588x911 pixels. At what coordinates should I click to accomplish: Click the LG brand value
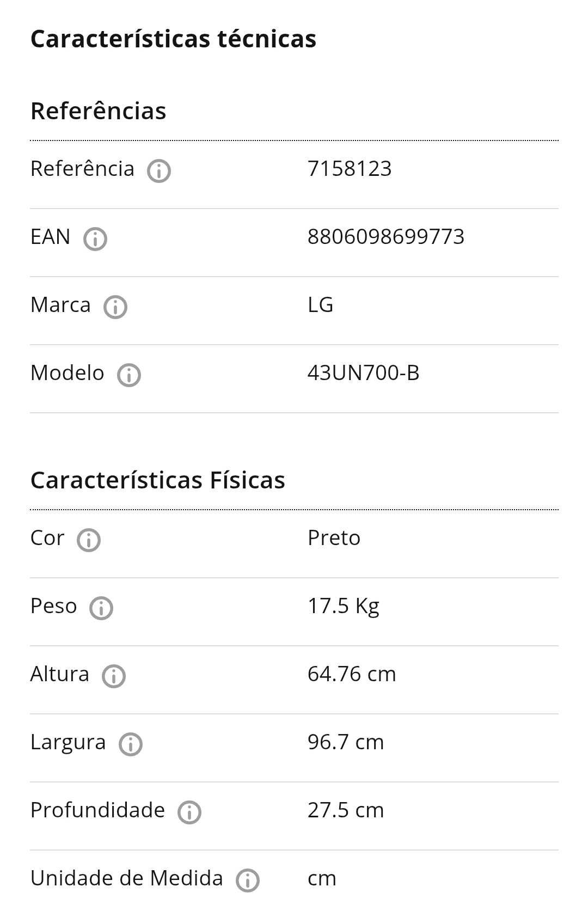click(x=320, y=305)
